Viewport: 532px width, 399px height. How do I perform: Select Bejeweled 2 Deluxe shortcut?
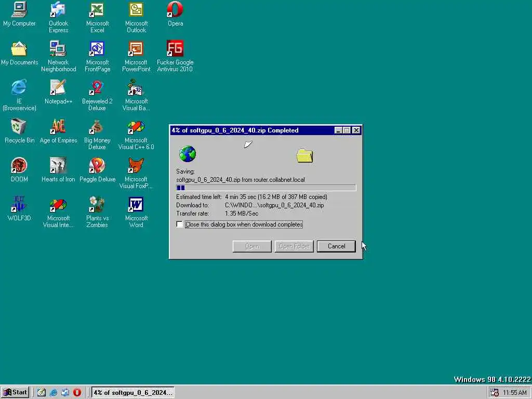pos(97,95)
